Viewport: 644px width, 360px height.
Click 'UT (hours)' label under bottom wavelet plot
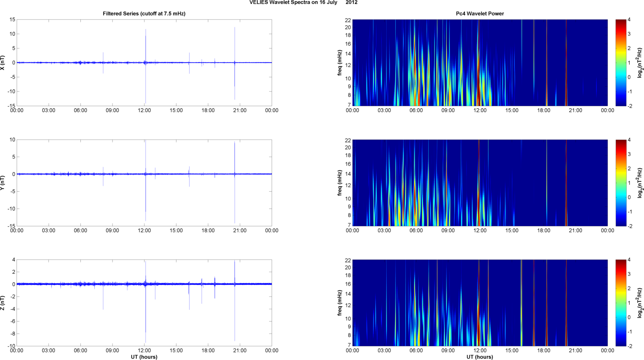pyautogui.click(x=479, y=357)
